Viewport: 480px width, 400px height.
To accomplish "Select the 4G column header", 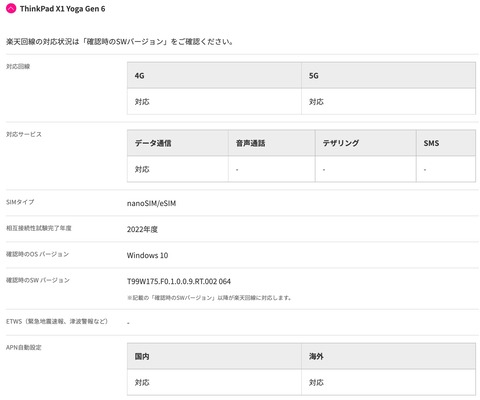I will [x=214, y=76].
